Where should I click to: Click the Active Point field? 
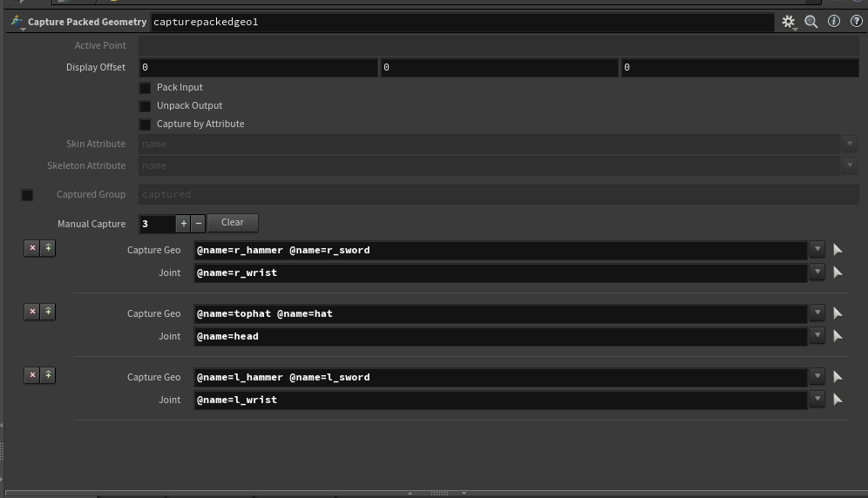pyautogui.click(x=498, y=45)
